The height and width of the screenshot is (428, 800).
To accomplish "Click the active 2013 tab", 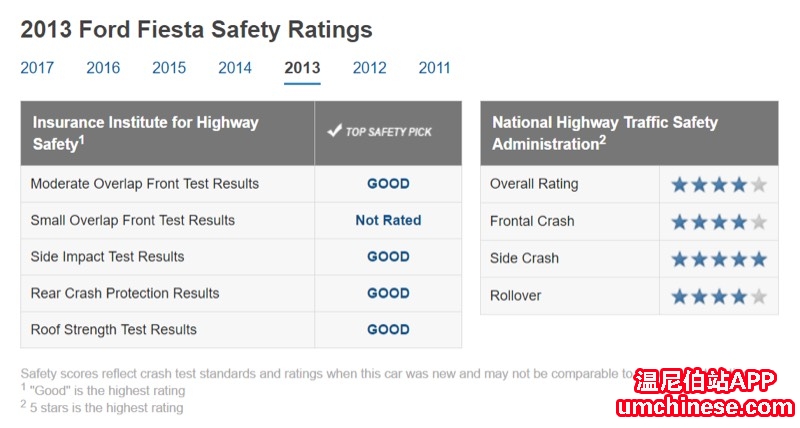I will tap(302, 68).
